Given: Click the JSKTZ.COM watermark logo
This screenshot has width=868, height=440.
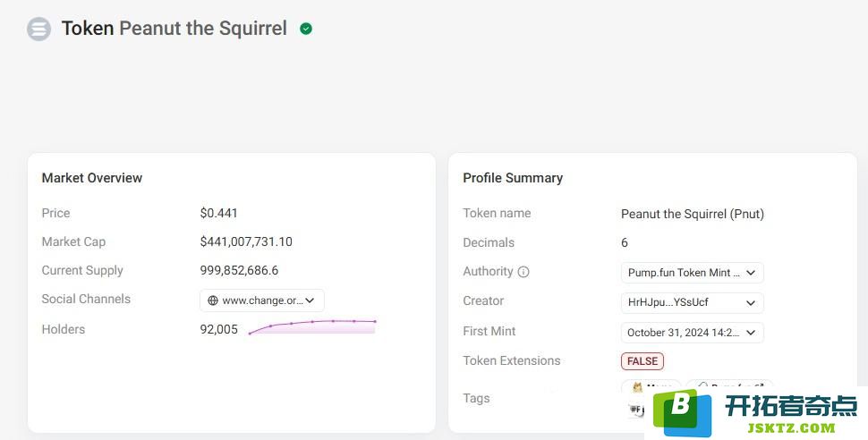Looking at the screenshot, I should pos(756,413).
